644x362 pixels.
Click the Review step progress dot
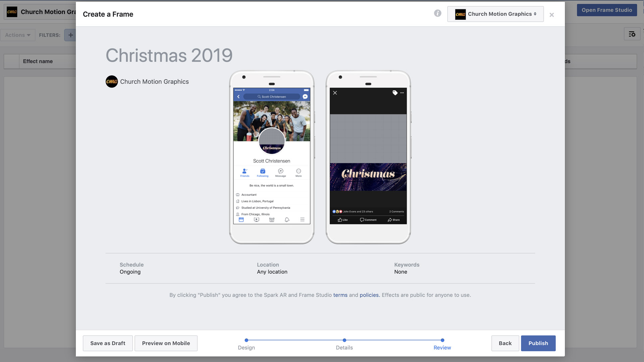pyautogui.click(x=442, y=340)
